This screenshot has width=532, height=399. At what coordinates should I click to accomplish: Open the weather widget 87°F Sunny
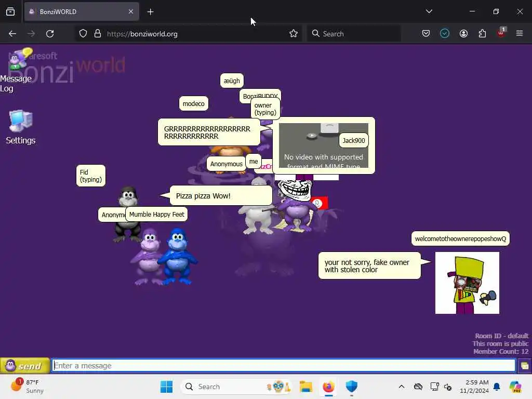27,387
